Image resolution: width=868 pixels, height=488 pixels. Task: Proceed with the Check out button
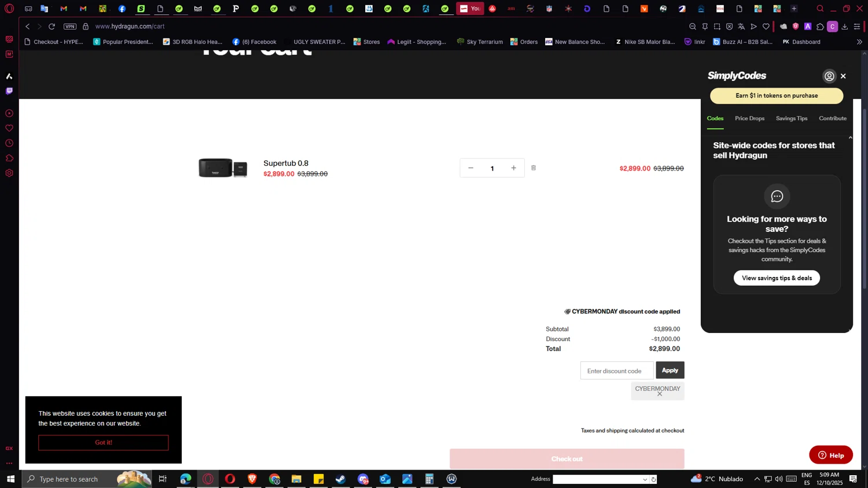coord(567,459)
